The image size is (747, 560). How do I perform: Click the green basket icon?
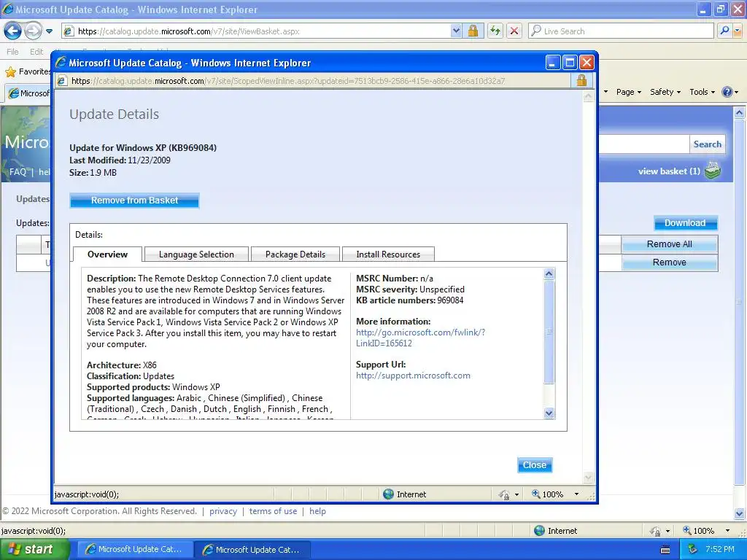(x=713, y=171)
